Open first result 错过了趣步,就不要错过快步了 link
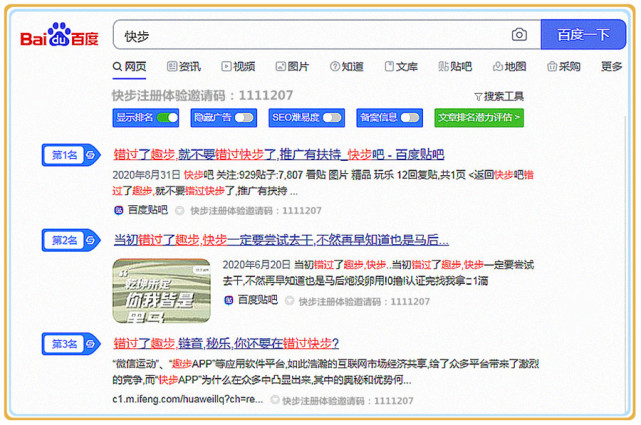 tap(279, 154)
